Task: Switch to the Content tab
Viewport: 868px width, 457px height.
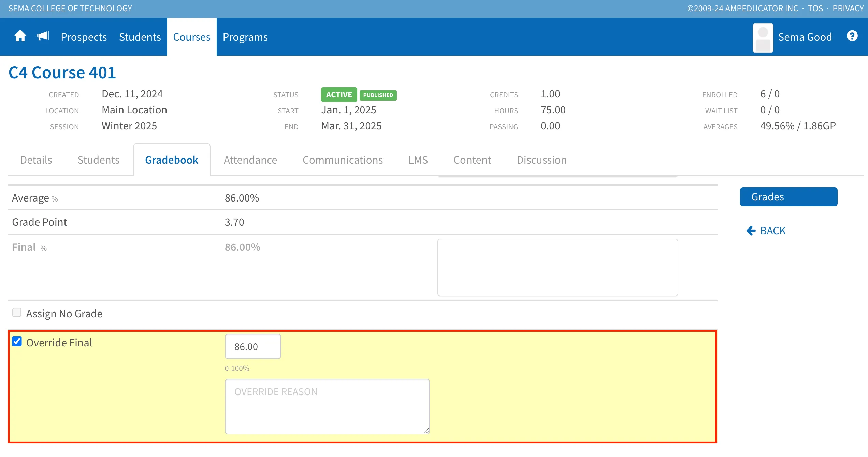Action: (472, 160)
